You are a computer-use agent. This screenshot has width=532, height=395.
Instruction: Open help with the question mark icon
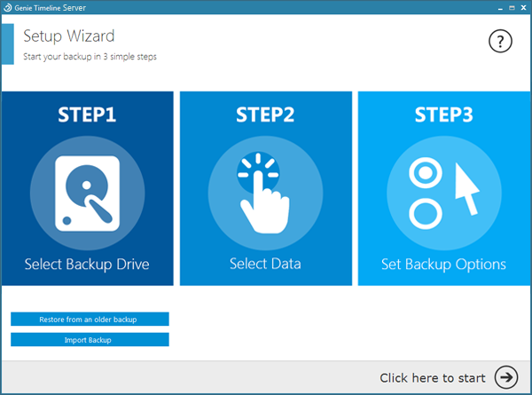click(500, 42)
